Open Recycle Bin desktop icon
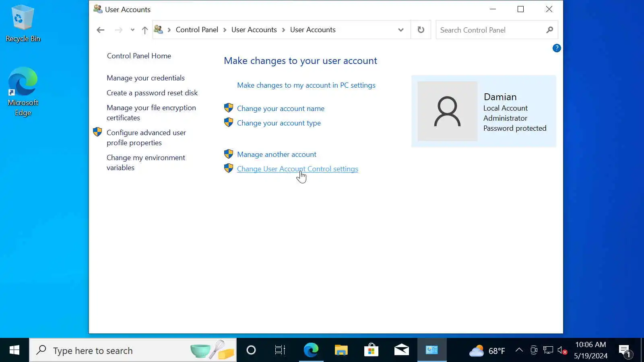 point(23,23)
